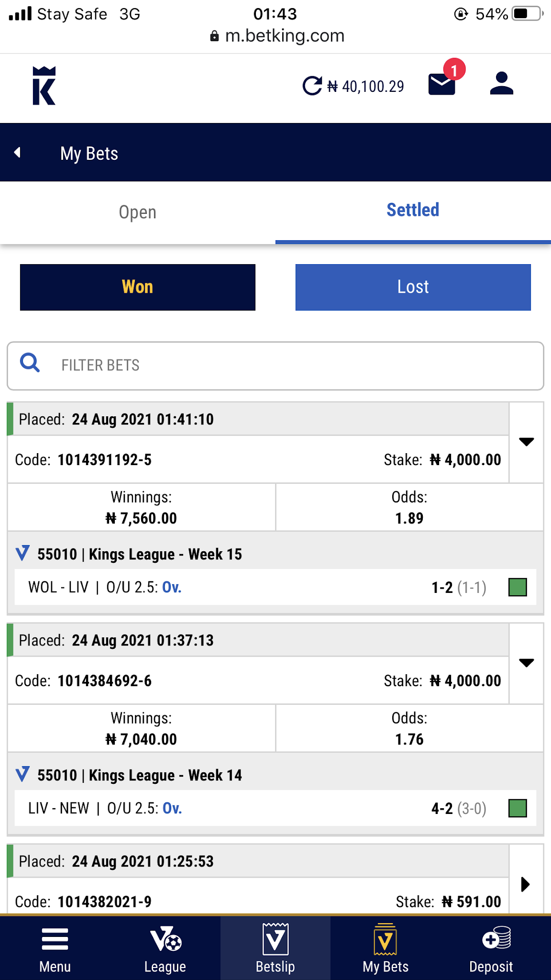Image resolution: width=551 pixels, height=980 pixels.
Task: Tap the BetKing crown logo
Action: click(x=44, y=86)
